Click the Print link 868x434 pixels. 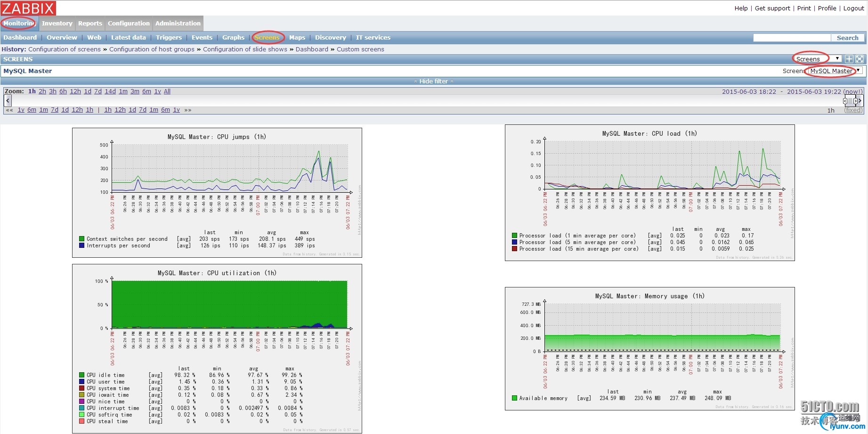[x=804, y=8]
